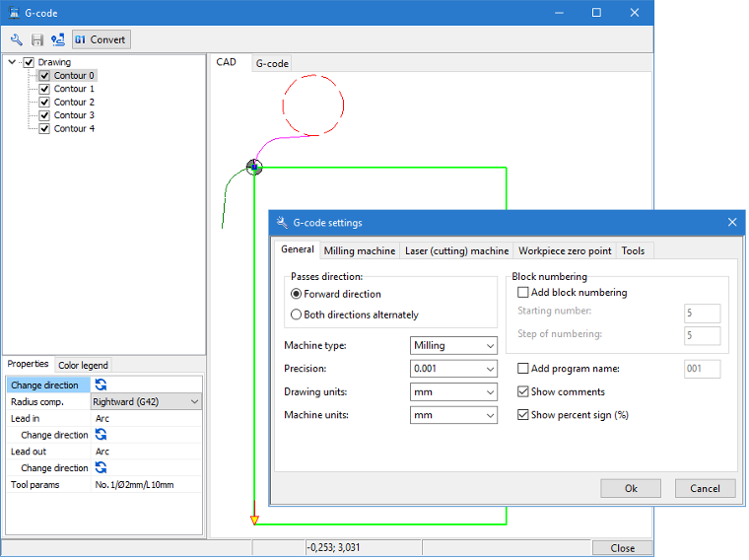This screenshot has width=749, height=560.
Task: Select the Contour 3 tree item label
Action: pos(74,115)
